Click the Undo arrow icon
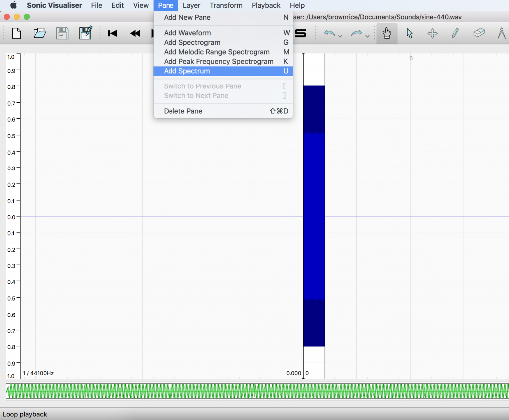 click(329, 33)
